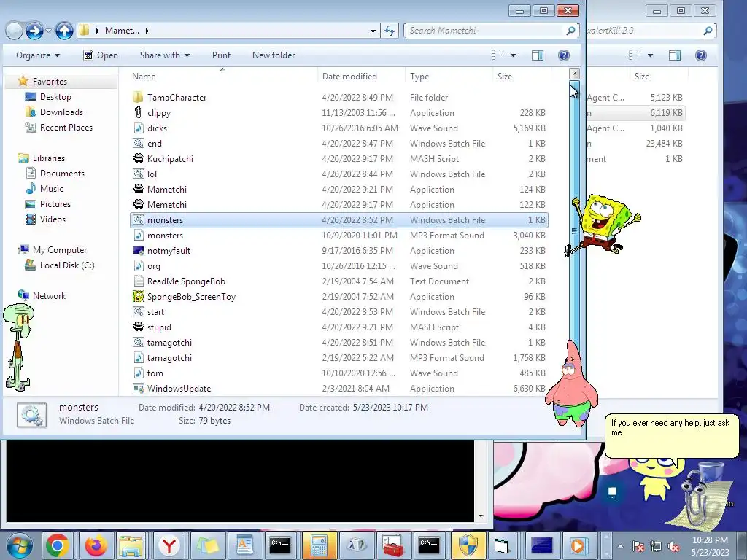Select the clippy application icon
The image size is (747, 560).
tap(138, 113)
